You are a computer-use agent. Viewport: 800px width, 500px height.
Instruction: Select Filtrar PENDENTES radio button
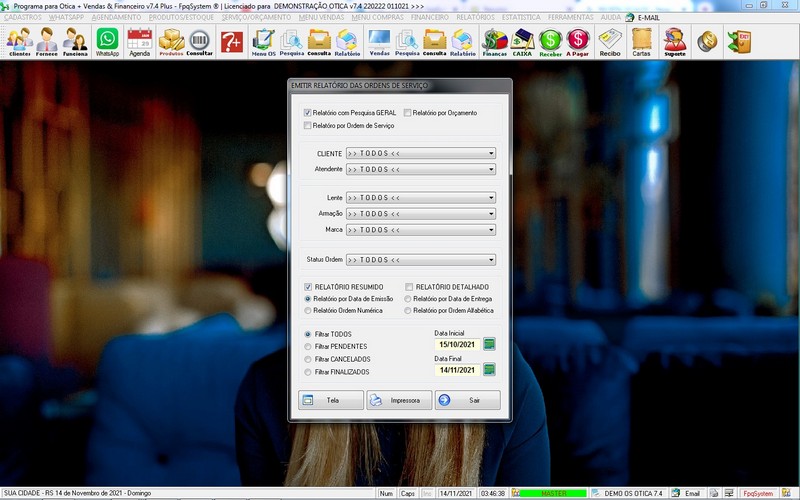click(308, 346)
